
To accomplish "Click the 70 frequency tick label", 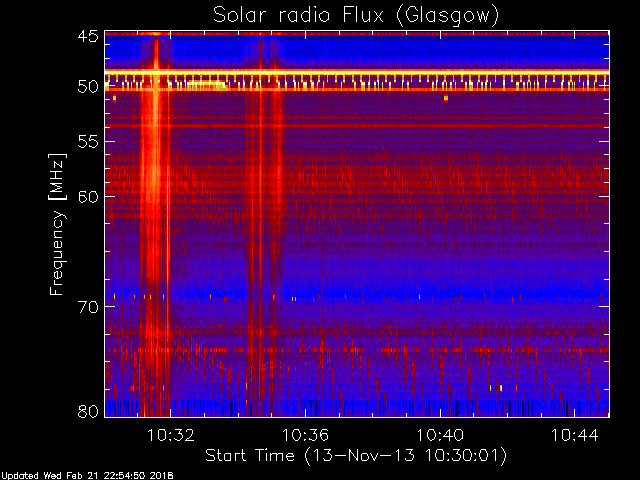I will pos(88,307).
